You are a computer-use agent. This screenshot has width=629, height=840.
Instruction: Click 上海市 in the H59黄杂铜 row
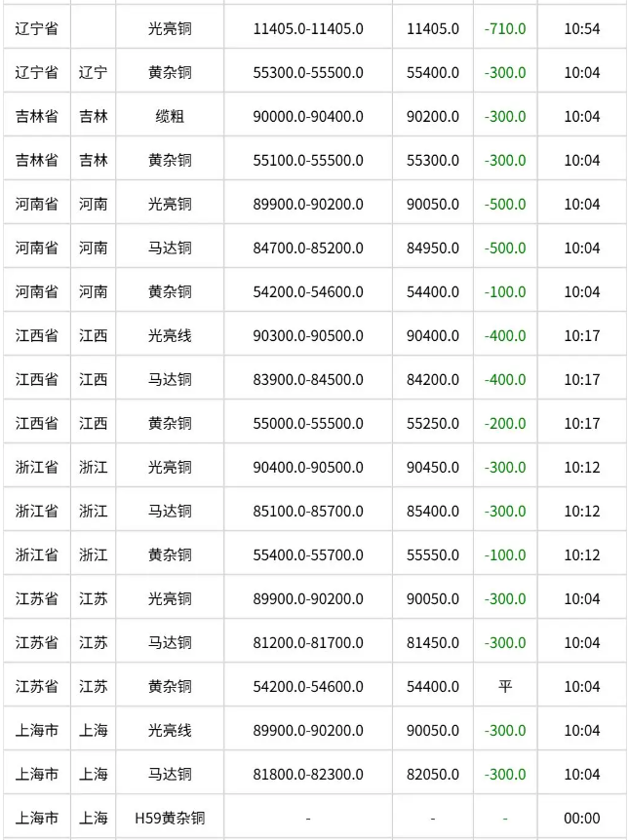pos(36,819)
